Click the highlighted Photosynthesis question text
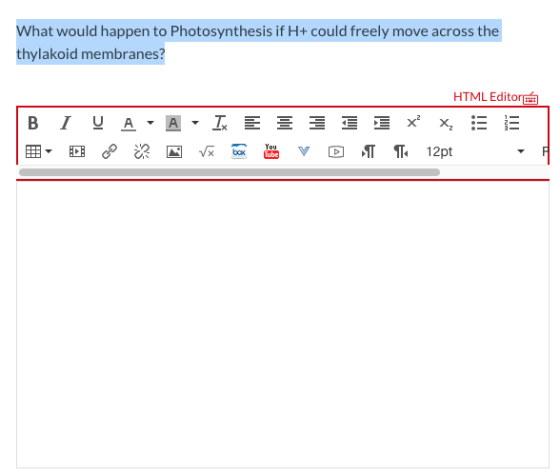This screenshot has width=560, height=476. 259,42
